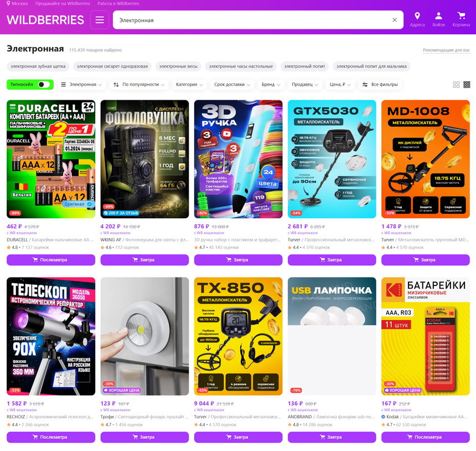Click the Москва location pin in top bar
Screen dimensions: 476x451
pyautogui.click(x=17, y=3)
